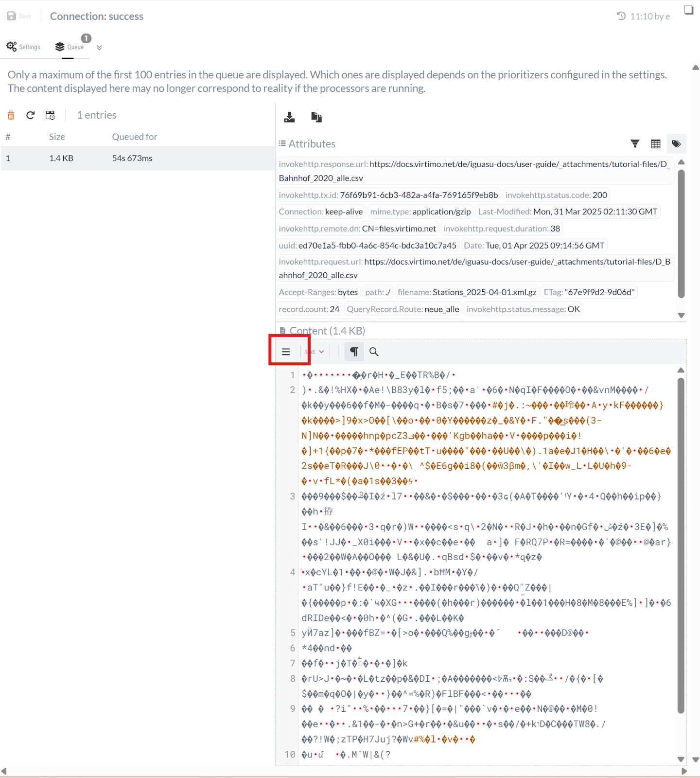Click the Size column header

[57, 137]
